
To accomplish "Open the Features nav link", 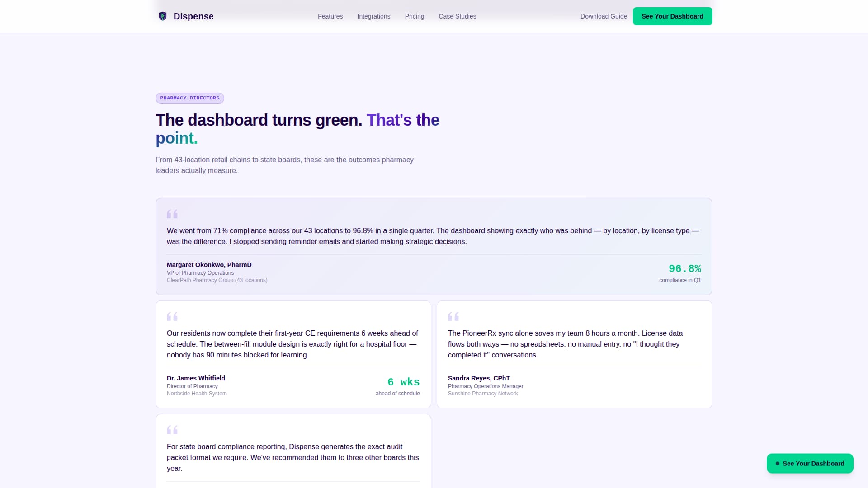I will 330,16.
